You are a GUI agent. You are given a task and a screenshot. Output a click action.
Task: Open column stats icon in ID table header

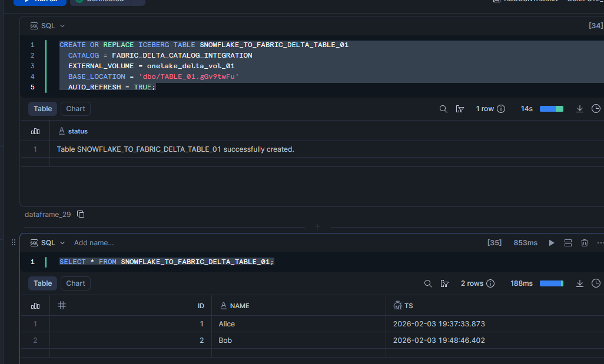click(x=35, y=306)
